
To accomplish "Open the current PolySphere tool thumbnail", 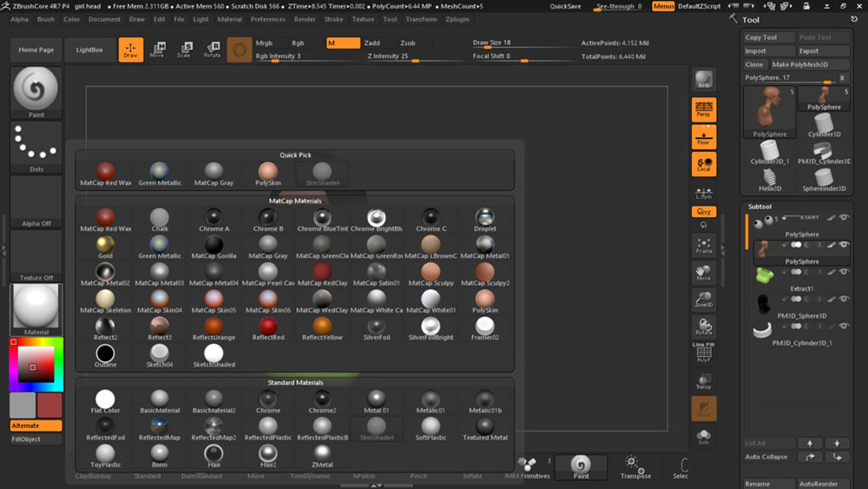I will [x=769, y=112].
